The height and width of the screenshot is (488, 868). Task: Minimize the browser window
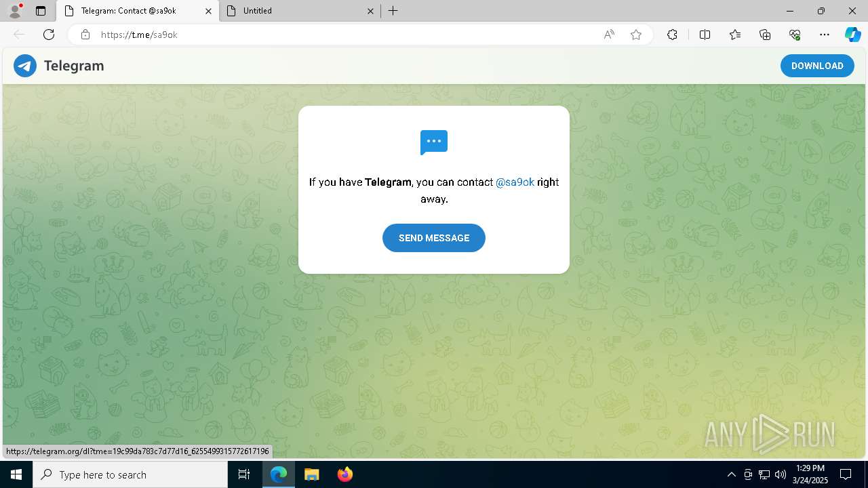pos(790,11)
